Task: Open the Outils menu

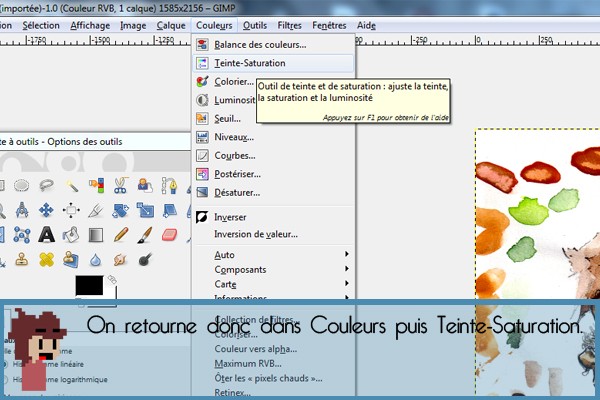Action: tap(255, 26)
